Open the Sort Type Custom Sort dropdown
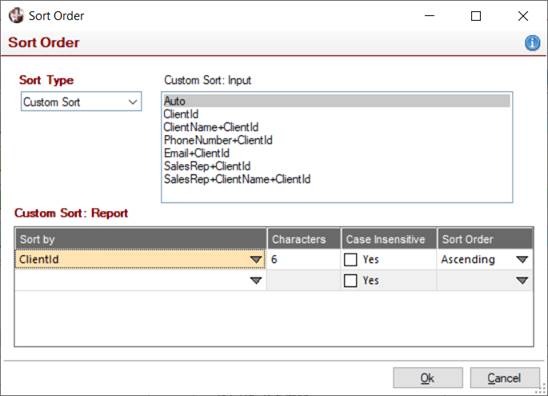The height and width of the screenshot is (396, 548). [x=81, y=102]
